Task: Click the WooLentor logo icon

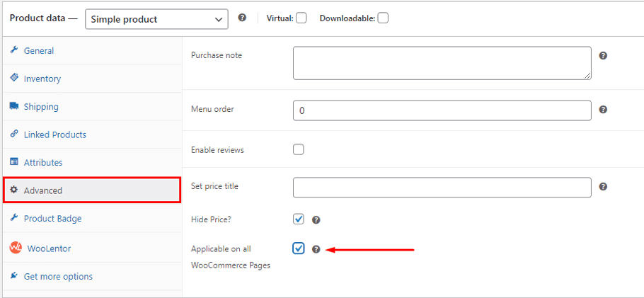Action: (16, 248)
